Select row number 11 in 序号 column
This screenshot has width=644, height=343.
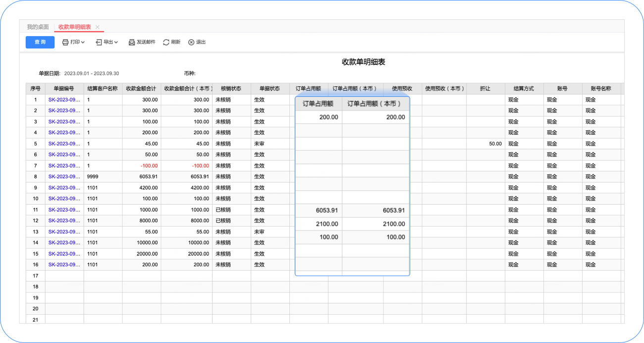35,210
